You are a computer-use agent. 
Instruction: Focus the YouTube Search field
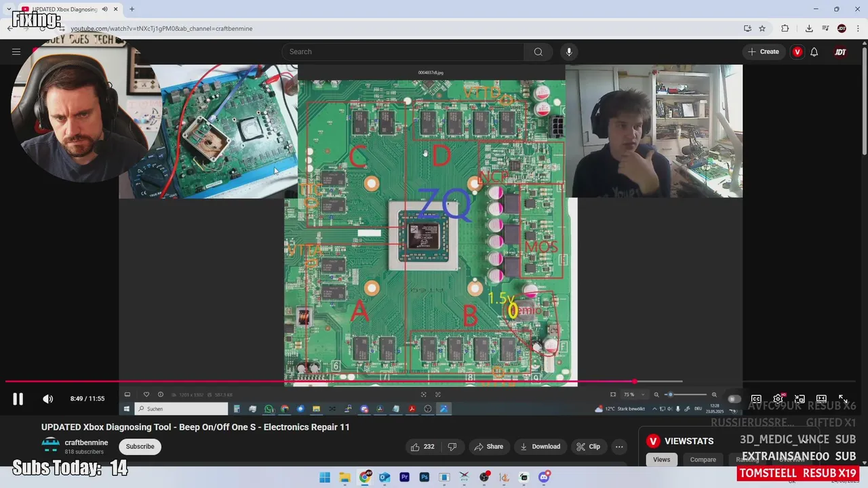coord(403,52)
